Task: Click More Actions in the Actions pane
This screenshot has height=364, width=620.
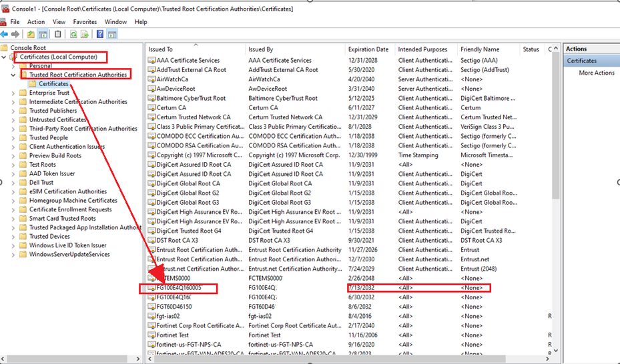Action: tap(596, 73)
